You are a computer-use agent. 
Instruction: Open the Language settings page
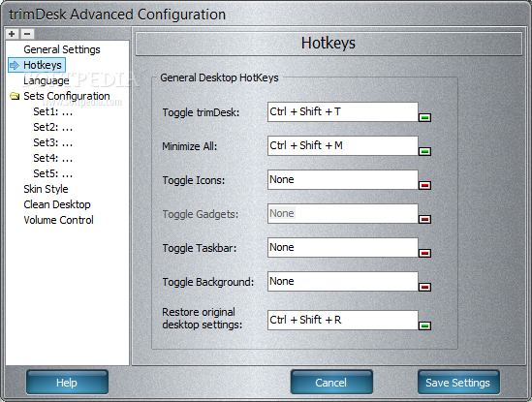(x=47, y=80)
